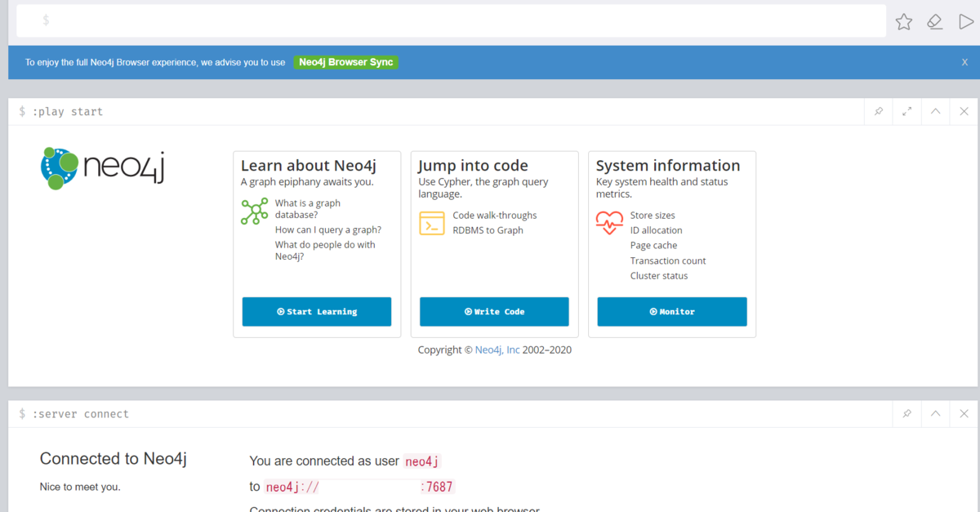
Task: Click the ':server connect' command text
Action: (x=81, y=414)
